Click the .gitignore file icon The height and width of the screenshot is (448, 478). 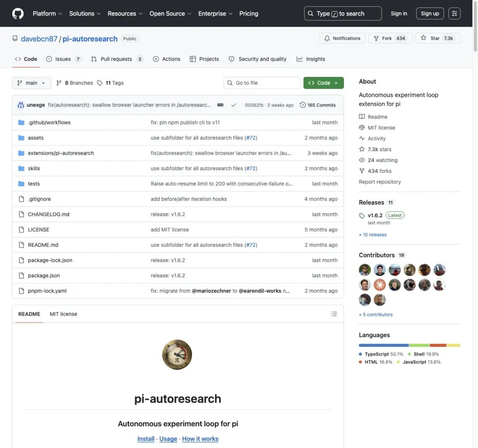pos(21,199)
